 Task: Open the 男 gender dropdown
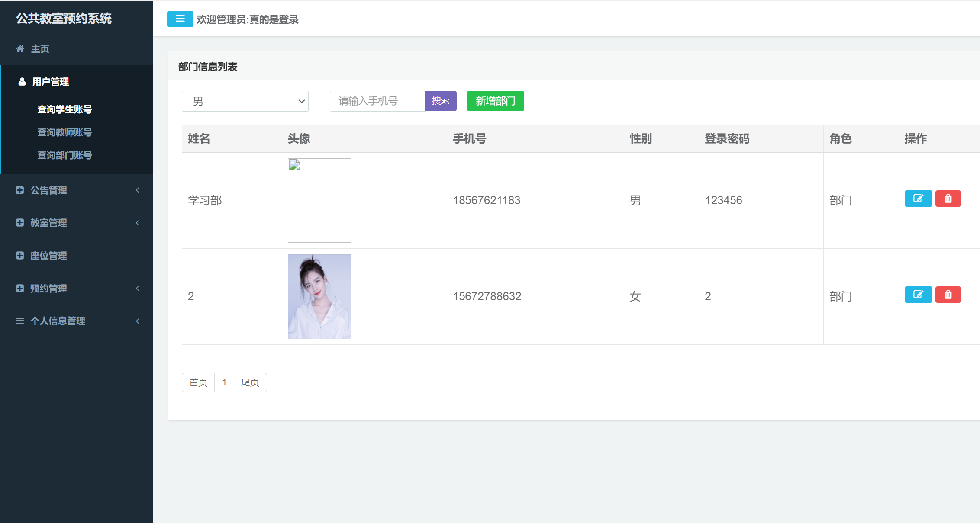click(245, 101)
